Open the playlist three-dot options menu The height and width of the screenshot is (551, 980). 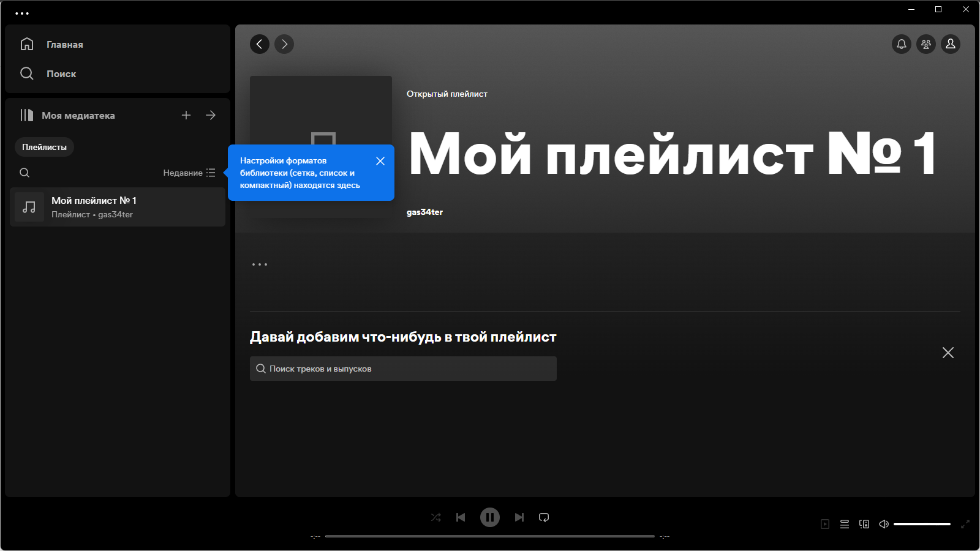pos(260,264)
